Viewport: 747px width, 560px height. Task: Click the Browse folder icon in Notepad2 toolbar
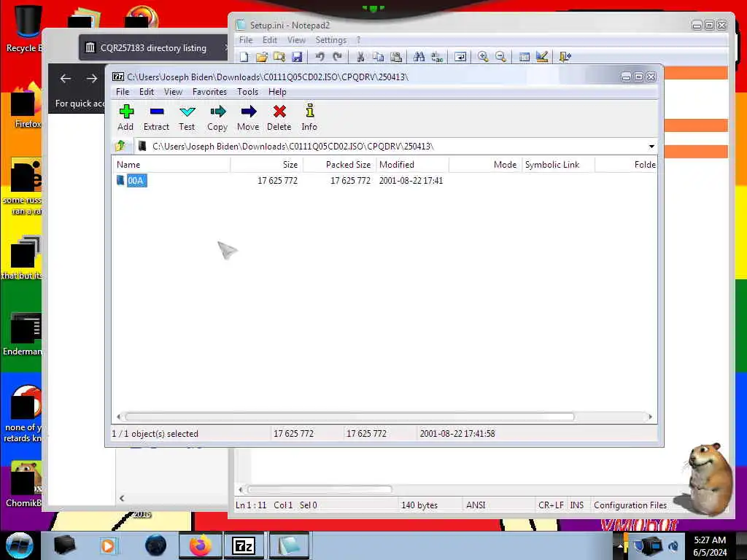(x=279, y=57)
